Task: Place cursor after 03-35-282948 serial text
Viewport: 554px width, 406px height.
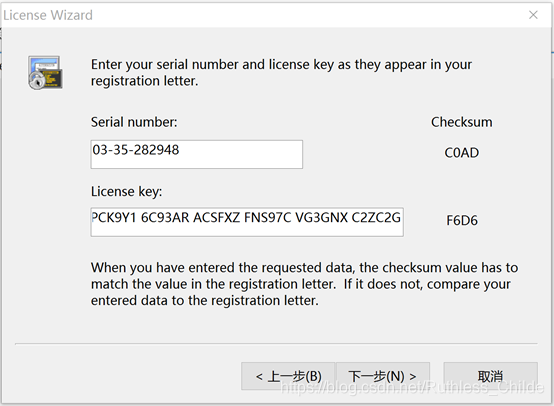Action: pos(180,150)
